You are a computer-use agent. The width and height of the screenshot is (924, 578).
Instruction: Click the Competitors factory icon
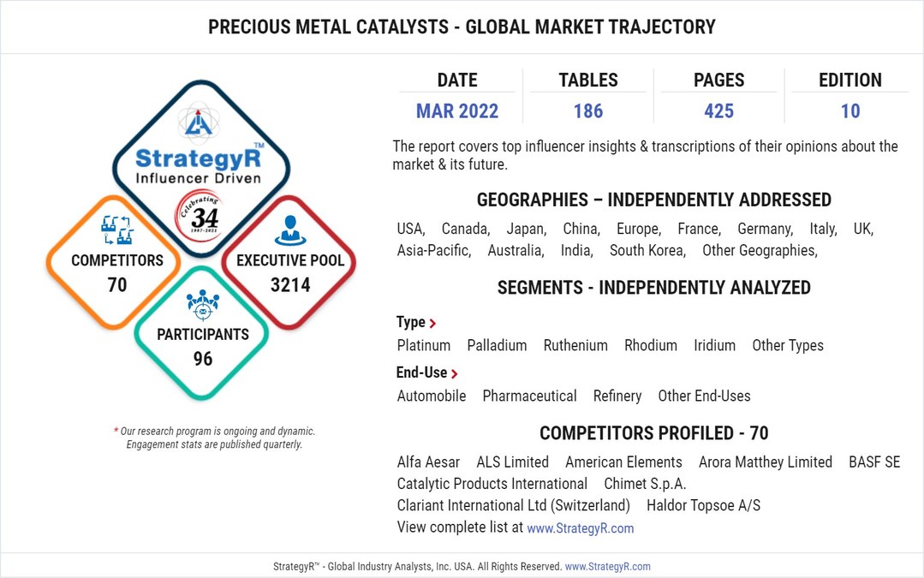pyautogui.click(x=116, y=229)
